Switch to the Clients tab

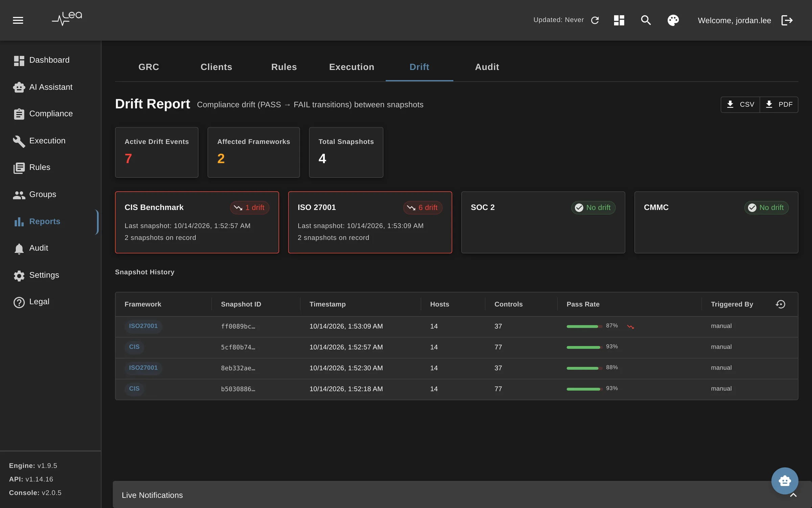[216, 67]
